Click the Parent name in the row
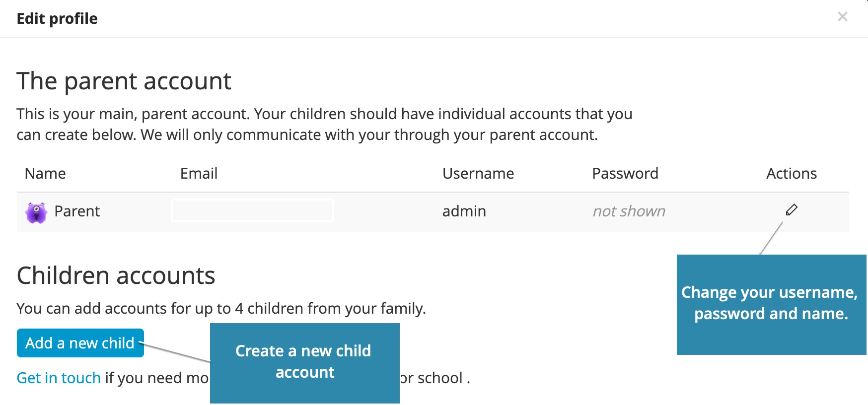Viewport: 868px width, 405px height. (x=77, y=211)
